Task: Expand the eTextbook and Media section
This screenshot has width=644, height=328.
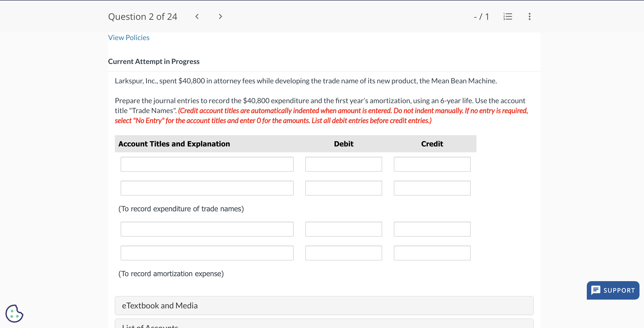Action: (x=324, y=305)
